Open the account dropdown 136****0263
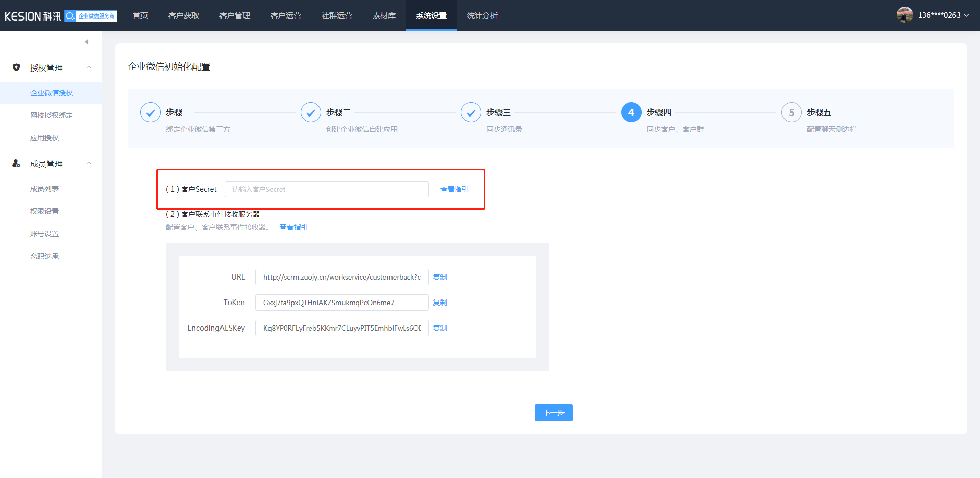The height and width of the screenshot is (478, 980). point(943,15)
